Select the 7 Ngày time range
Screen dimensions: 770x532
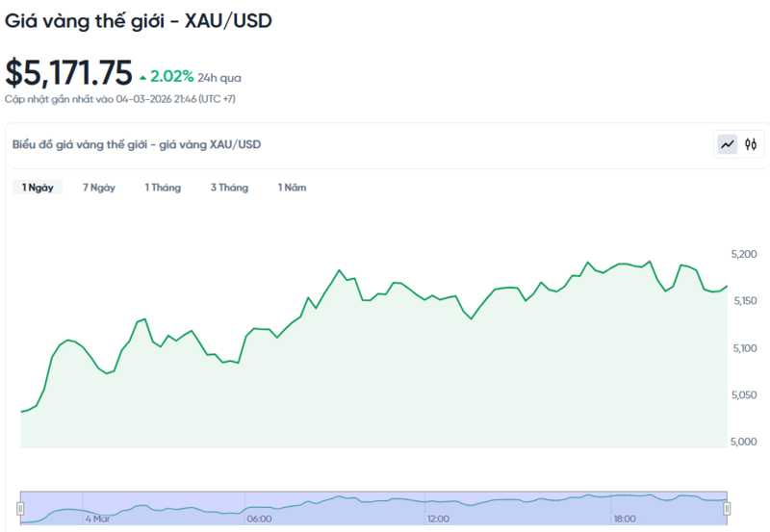[99, 188]
